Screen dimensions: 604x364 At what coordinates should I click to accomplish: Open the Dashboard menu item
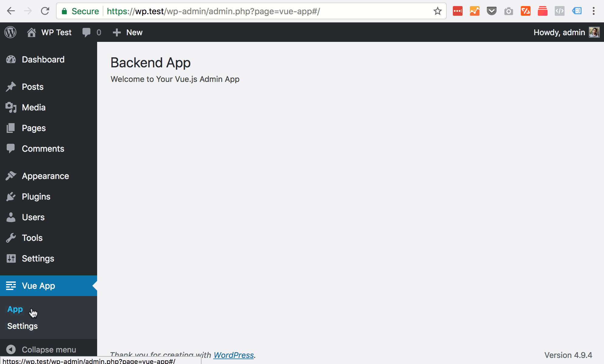pyautogui.click(x=43, y=59)
